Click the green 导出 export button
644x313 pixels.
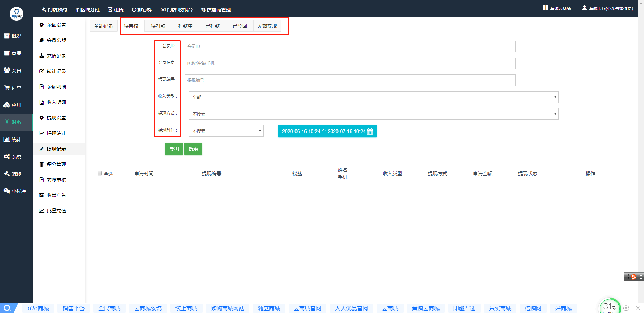pos(174,149)
